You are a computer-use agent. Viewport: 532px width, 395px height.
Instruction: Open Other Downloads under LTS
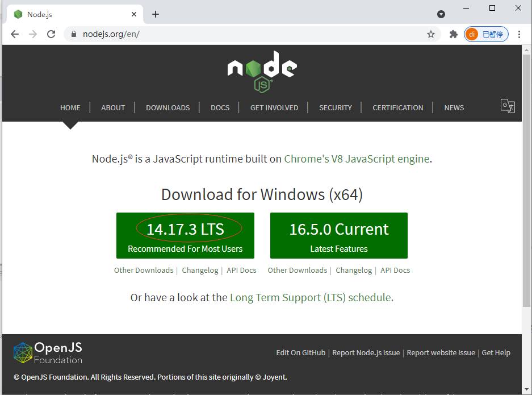pos(144,271)
